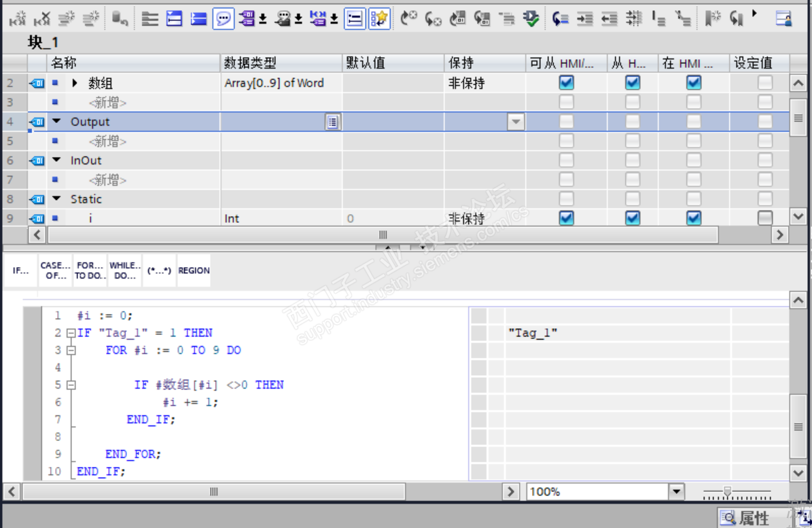Uncheck writable from HMI checkbox for variable i

633,218
